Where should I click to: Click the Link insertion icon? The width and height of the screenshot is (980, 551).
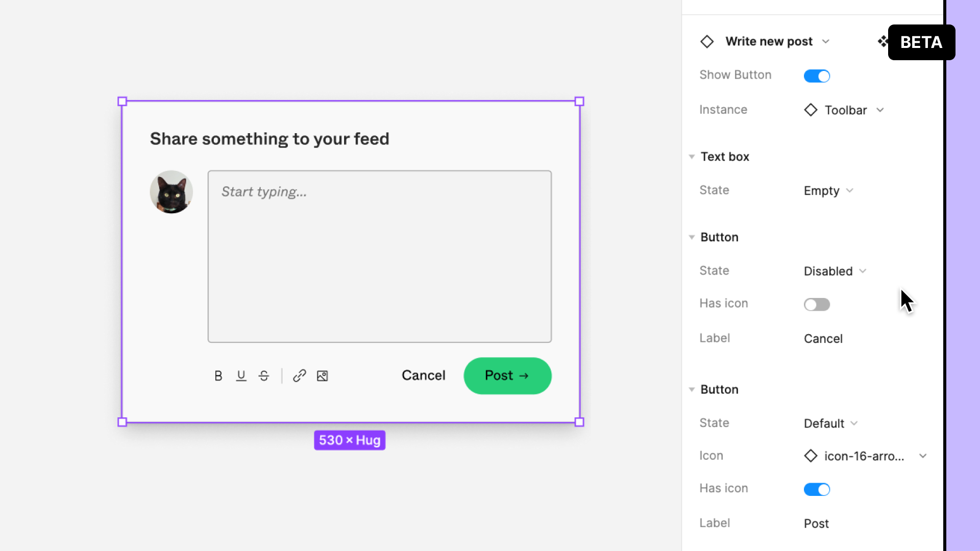300,375
